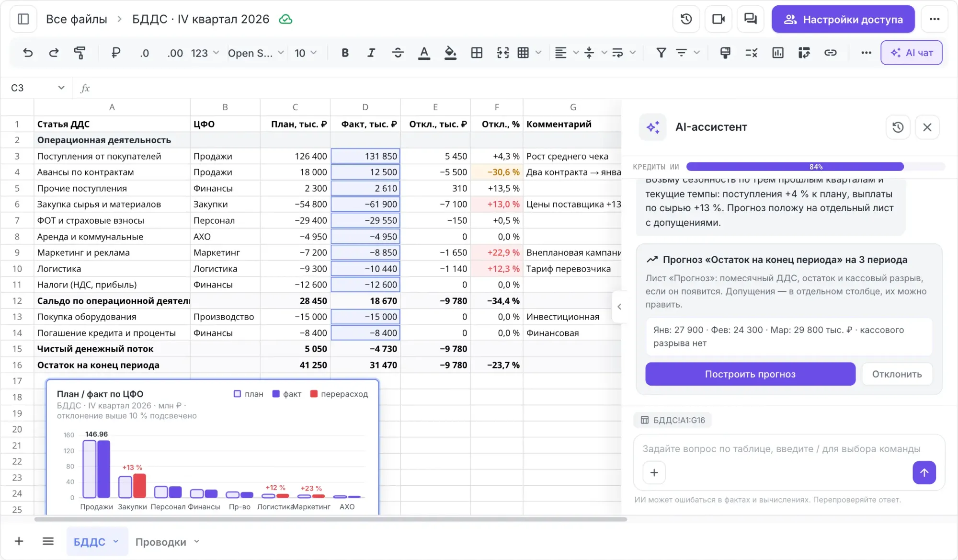The height and width of the screenshot is (560, 958).
Task: Expand cell reference C3 dropdown
Action: [x=61, y=88]
